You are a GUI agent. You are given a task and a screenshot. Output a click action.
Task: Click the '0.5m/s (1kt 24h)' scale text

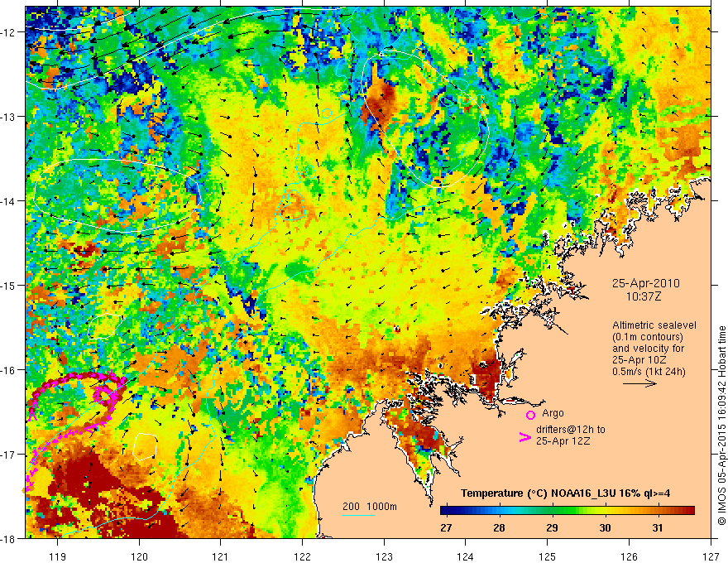(649, 372)
